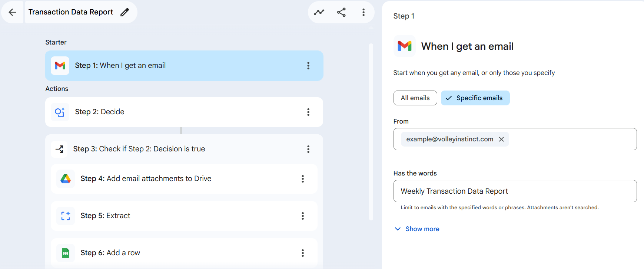Click the share icon
Viewport: 644px width, 269px height.
coord(341,12)
